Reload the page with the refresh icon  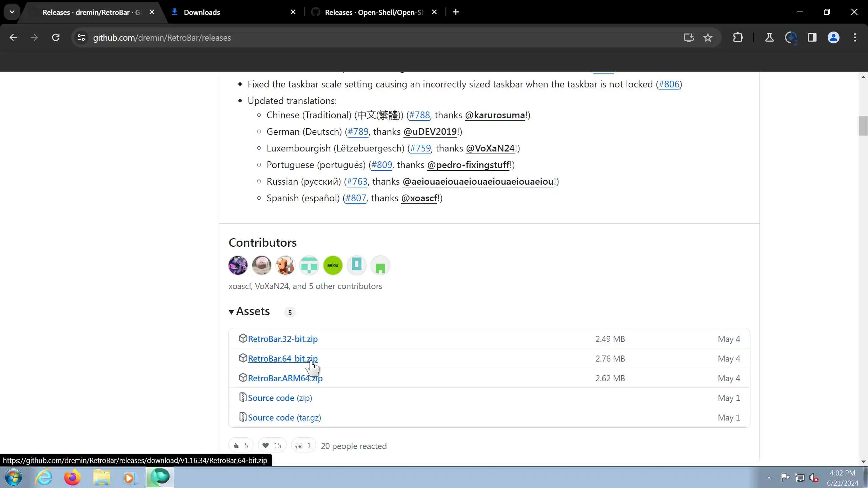(x=56, y=38)
